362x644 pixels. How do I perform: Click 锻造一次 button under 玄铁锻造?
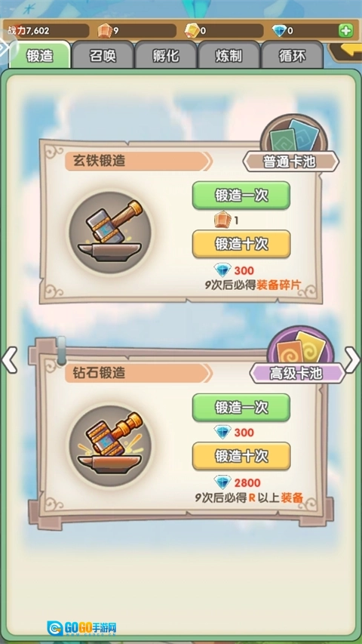click(241, 196)
